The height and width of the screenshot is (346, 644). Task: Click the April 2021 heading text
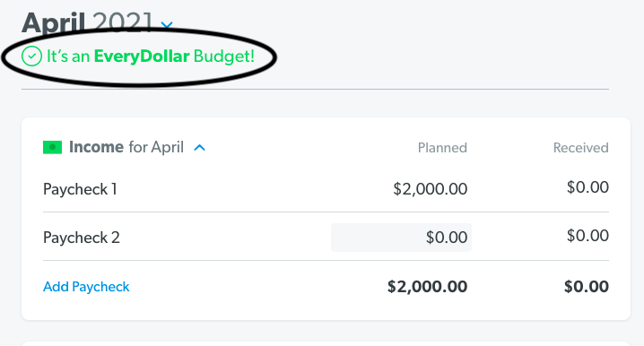tap(87, 22)
